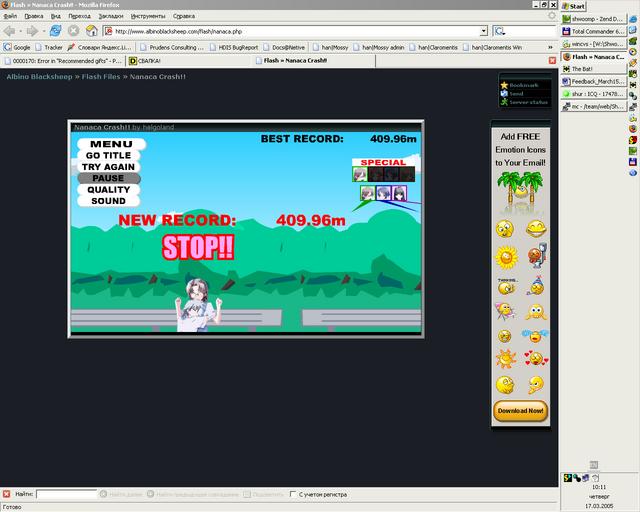Show more bookmarks with chevron
640x512 pixels.
[x=550, y=47]
